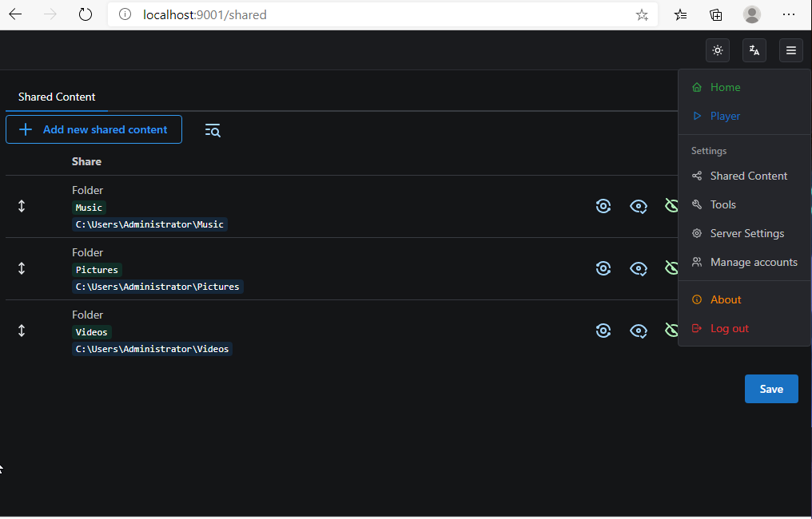Image resolution: width=812 pixels, height=519 pixels.
Task: Select the search list filter icon
Action: (x=213, y=129)
